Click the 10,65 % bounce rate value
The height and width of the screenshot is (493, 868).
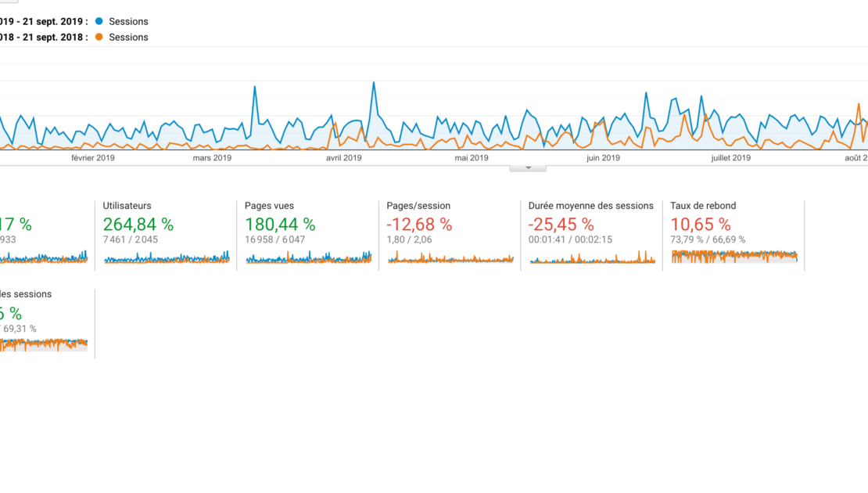(x=701, y=225)
